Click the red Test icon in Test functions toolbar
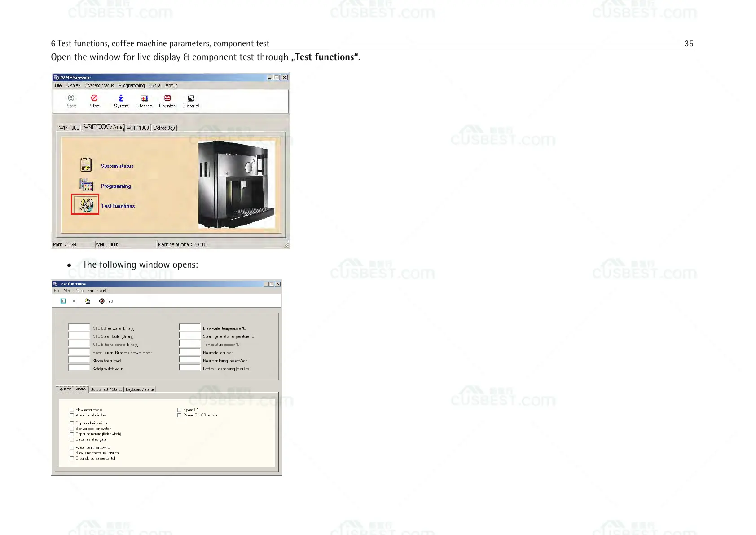 pyautogui.click(x=102, y=301)
